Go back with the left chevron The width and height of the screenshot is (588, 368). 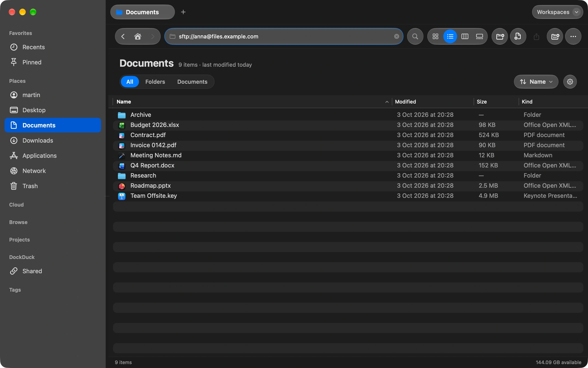[123, 37]
